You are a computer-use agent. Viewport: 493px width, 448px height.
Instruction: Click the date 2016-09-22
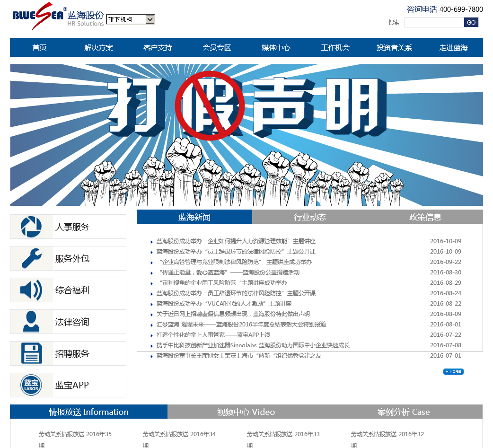[446, 262]
